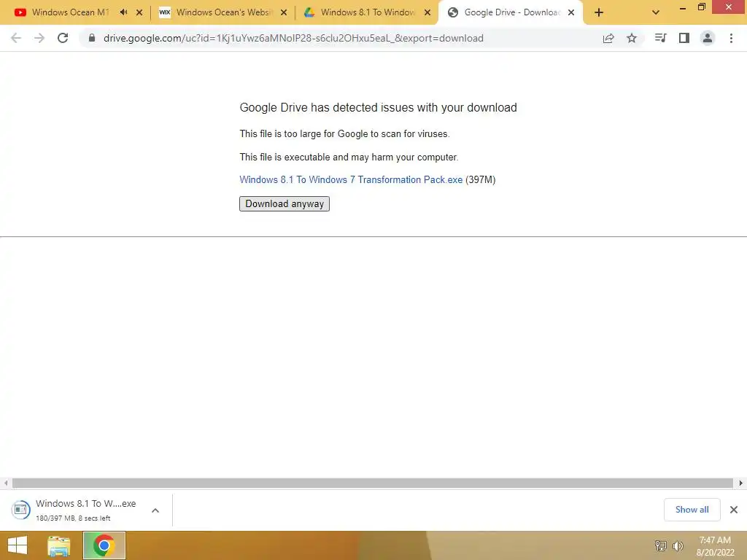This screenshot has width=747, height=560.
Task: Reload the Google Drive page
Action: pos(63,38)
